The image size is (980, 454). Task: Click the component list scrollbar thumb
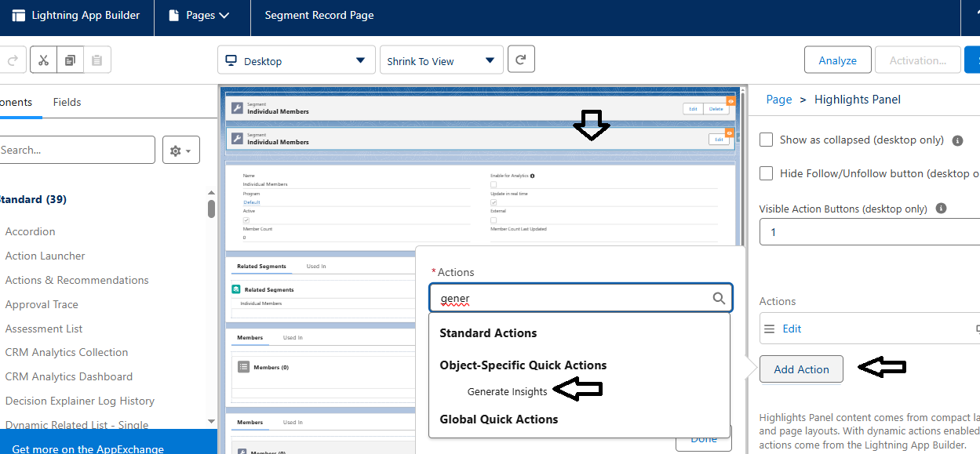(x=211, y=208)
